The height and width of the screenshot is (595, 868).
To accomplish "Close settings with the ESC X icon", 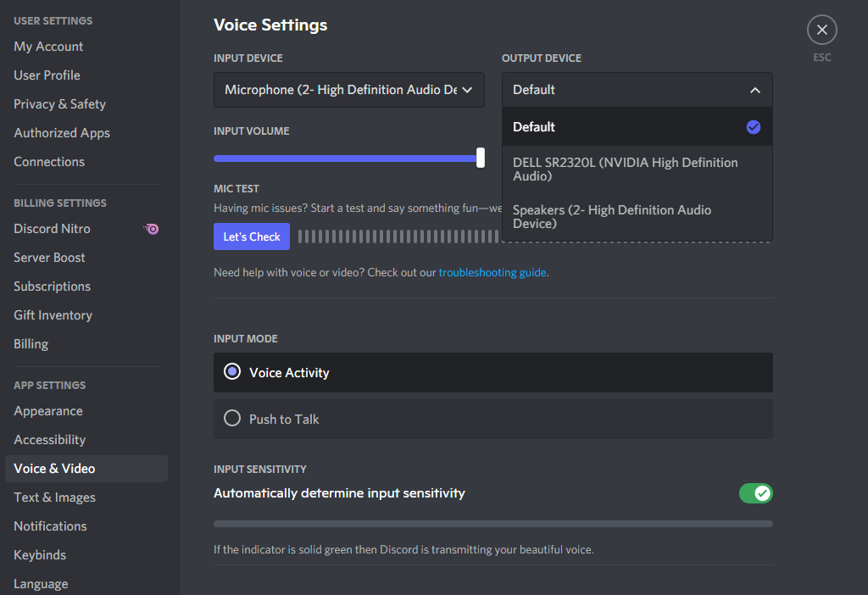I will click(x=821, y=31).
